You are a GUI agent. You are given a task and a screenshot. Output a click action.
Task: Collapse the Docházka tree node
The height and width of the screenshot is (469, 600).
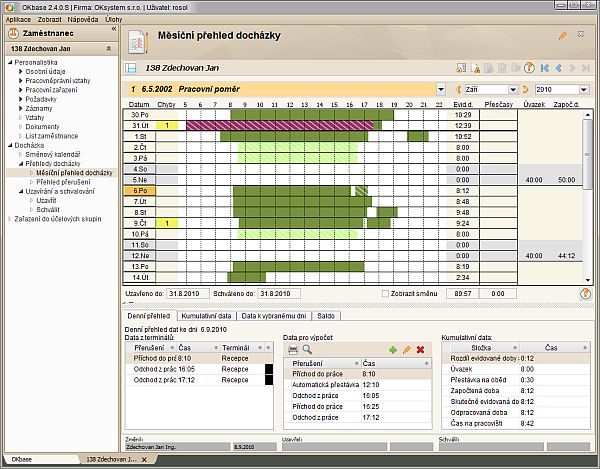pos(10,145)
